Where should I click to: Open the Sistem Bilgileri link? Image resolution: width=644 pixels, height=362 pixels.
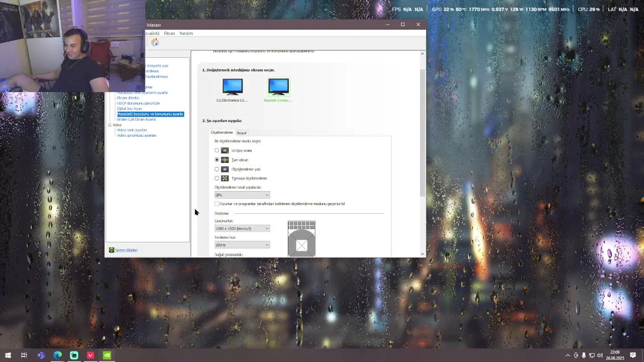coord(126,250)
